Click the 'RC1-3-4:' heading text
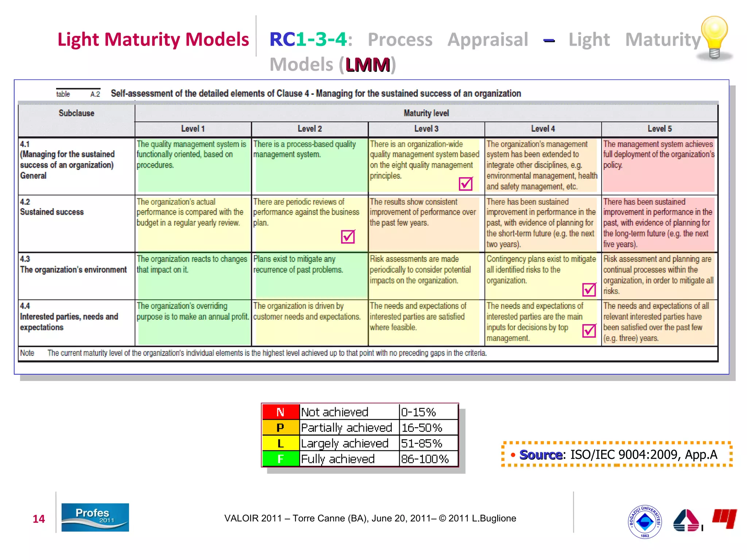The image size is (747, 560). 311,39
